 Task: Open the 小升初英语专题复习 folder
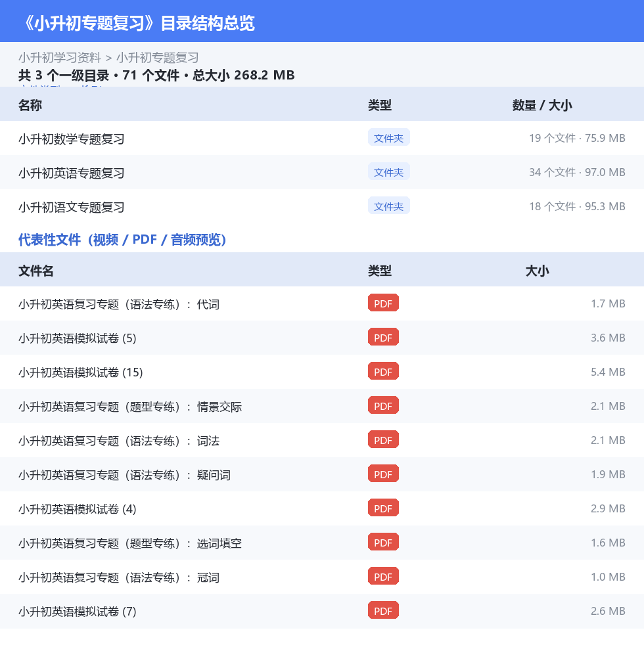pos(71,173)
